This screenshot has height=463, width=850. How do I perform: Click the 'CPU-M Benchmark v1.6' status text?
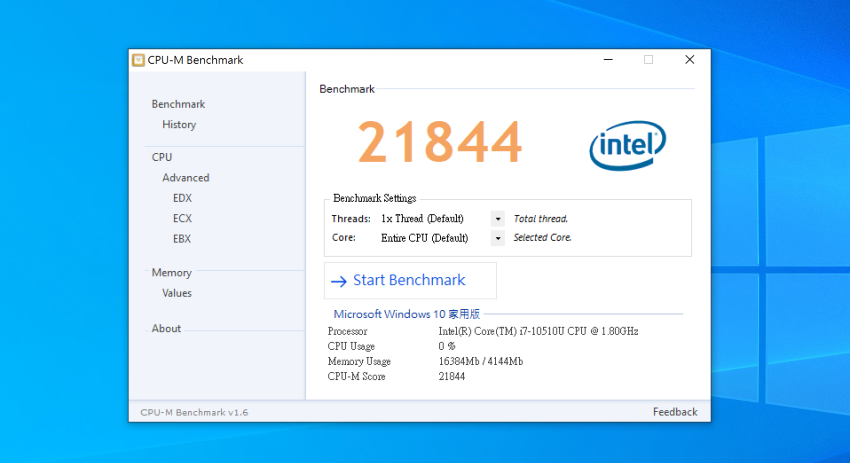click(194, 413)
